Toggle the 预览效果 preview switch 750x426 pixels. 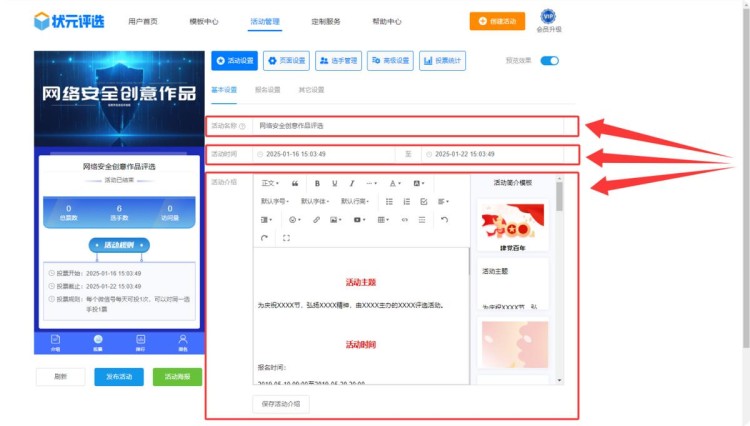click(549, 61)
